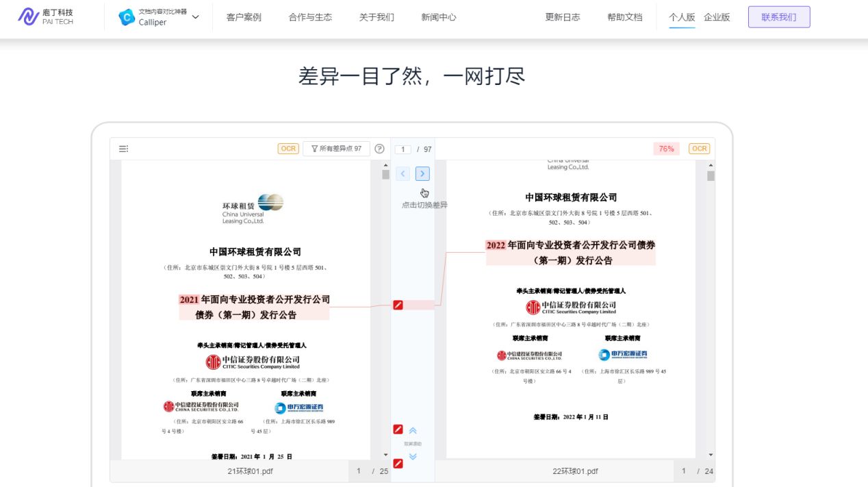The image size is (868, 487).
Task: Click the highlighted 2022 text in right document
Action: click(x=496, y=245)
